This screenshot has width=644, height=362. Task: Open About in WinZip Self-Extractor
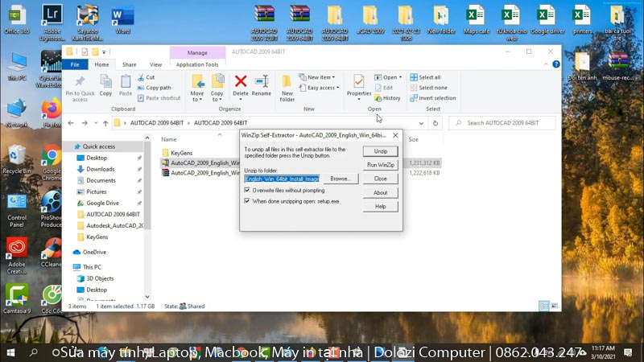(380, 192)
